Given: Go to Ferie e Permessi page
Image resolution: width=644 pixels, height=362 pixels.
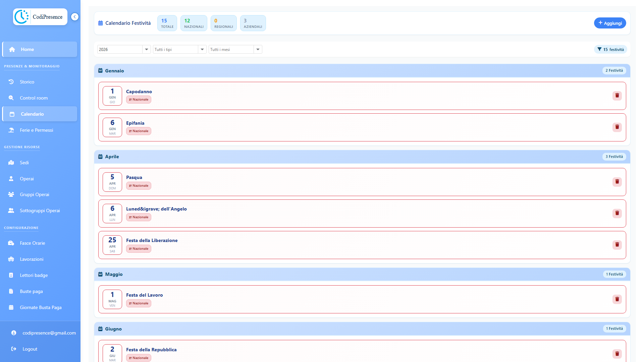Looking at the screenshot, I should [36, 130].
